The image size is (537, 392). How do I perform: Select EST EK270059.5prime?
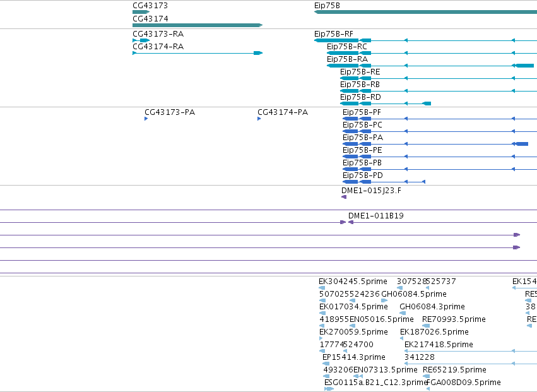pyautogui.click(x=353, y=333)
